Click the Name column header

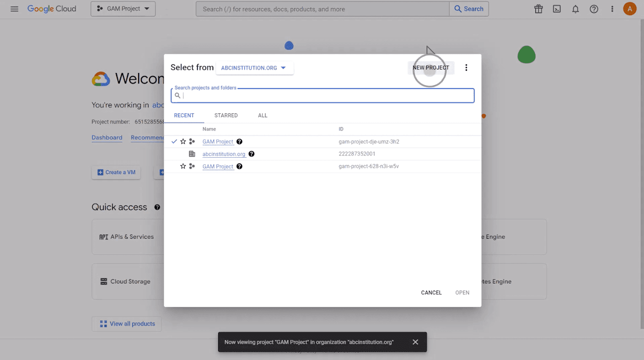(x=209, y=129)
